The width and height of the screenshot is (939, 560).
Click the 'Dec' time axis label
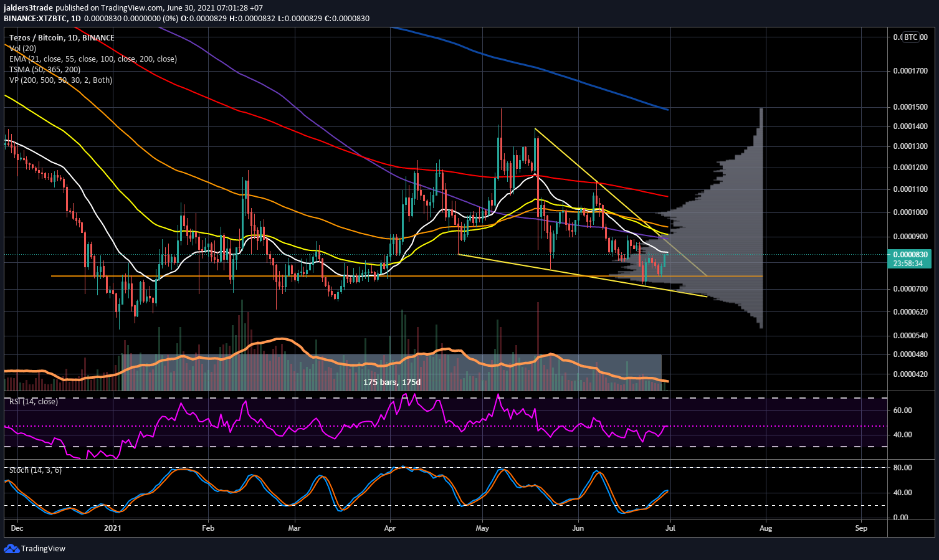(17, 528)
